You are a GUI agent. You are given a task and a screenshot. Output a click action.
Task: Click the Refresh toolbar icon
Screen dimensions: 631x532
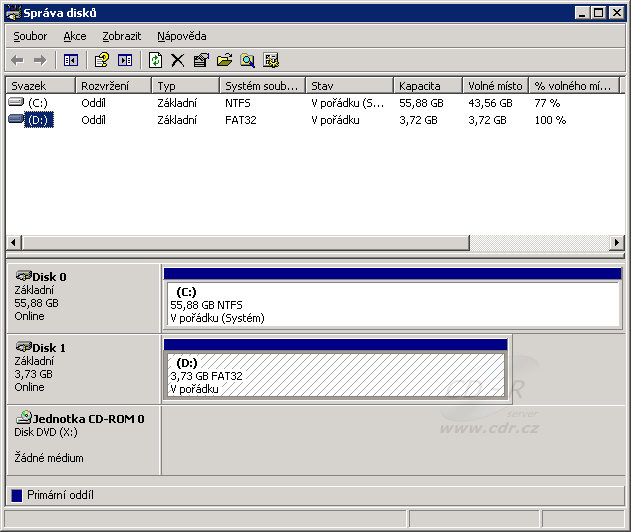pos(155,60)
